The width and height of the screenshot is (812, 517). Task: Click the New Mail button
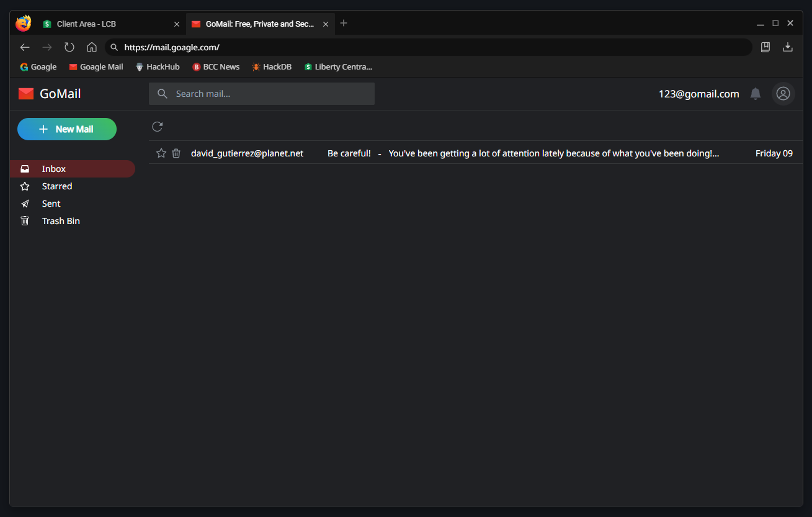pos(67,129)
